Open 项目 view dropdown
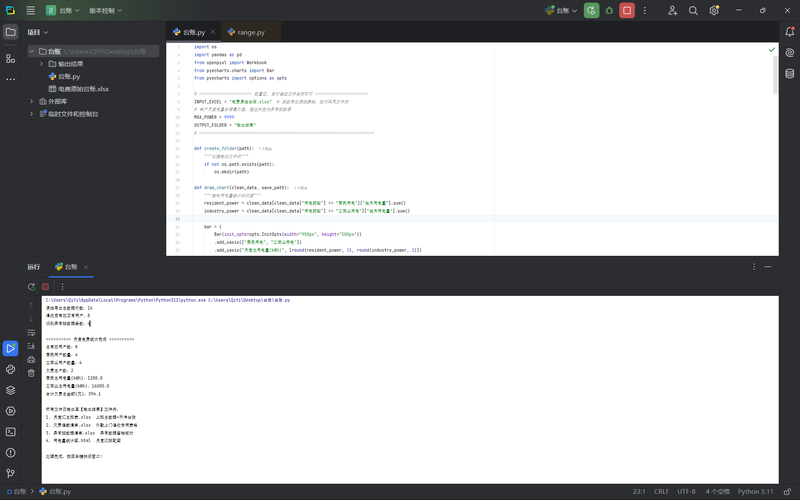Viewport: 800px width, 500px height. tap(38, 32)
